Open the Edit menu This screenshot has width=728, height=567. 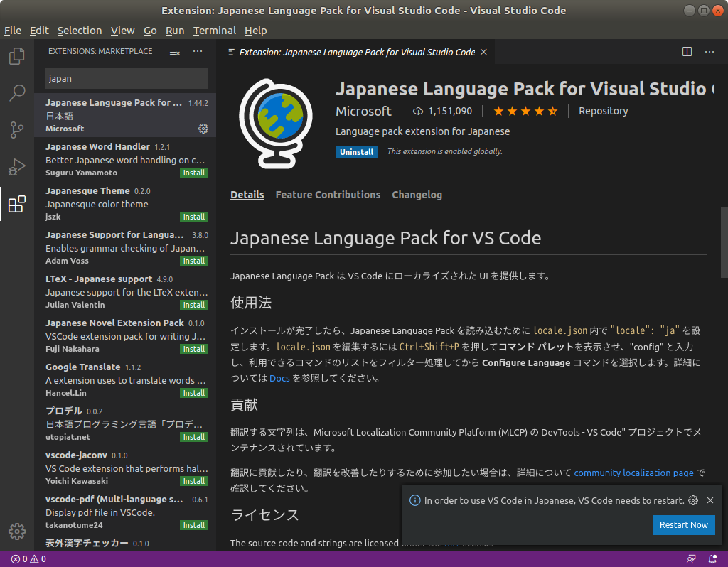pos(39,31)
